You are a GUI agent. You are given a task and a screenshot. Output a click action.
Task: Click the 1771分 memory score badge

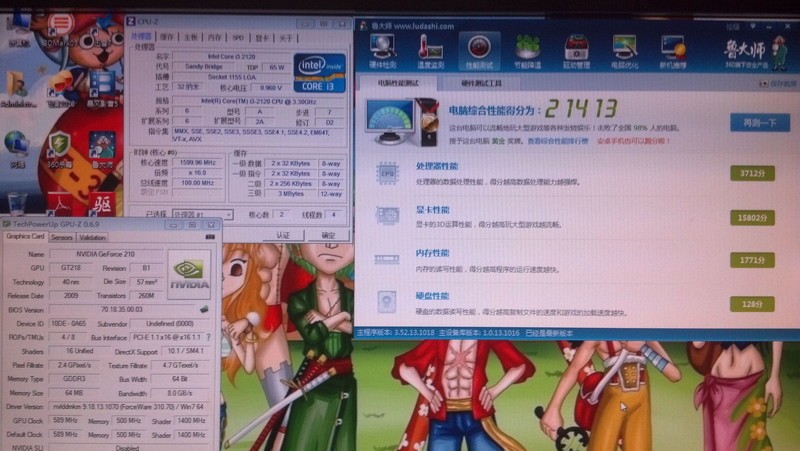click(752, 260)
